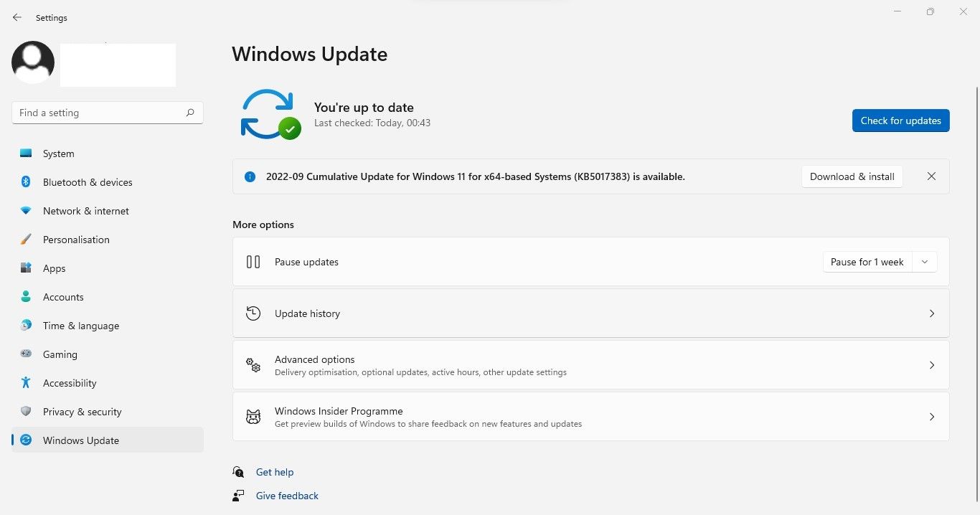Image resolution: width=980 pixels, height=515 pixels.
Task: Click the Advanced options gears icon
Action: [253, 365]
